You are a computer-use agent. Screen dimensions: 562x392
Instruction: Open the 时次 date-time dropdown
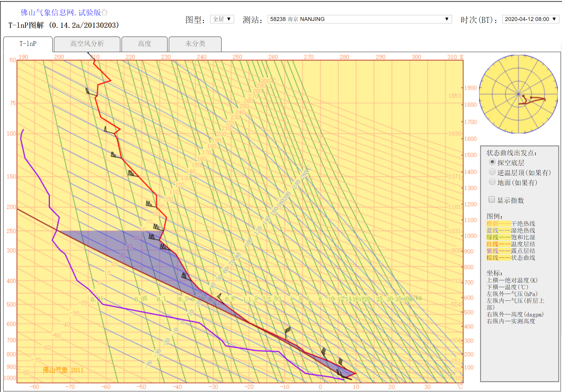click(x=530, y=19)
